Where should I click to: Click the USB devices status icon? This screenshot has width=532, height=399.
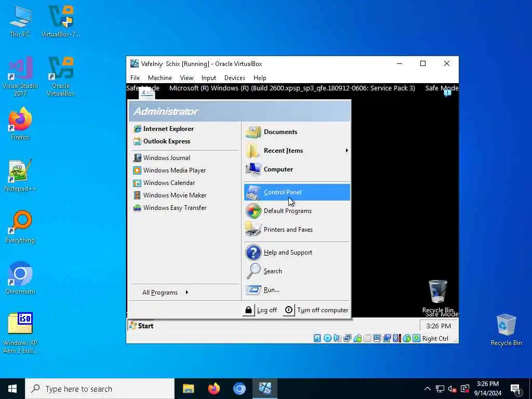(357, 338)
